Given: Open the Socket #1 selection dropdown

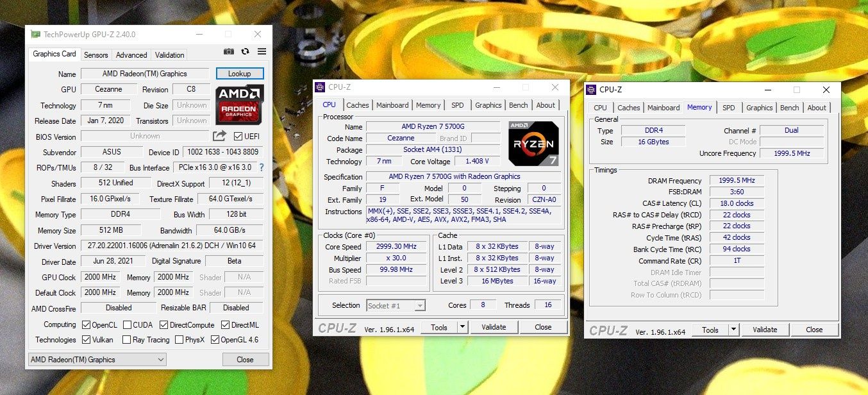Looking at the screenshot, I should [396, 306].
